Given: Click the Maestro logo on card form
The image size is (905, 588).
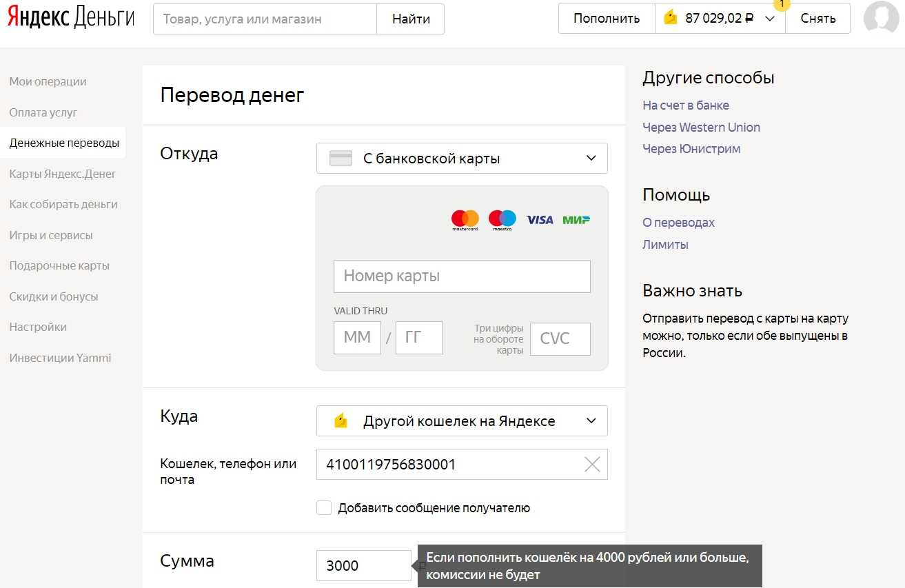Looking at the screenshot, I should coord(502,221).
